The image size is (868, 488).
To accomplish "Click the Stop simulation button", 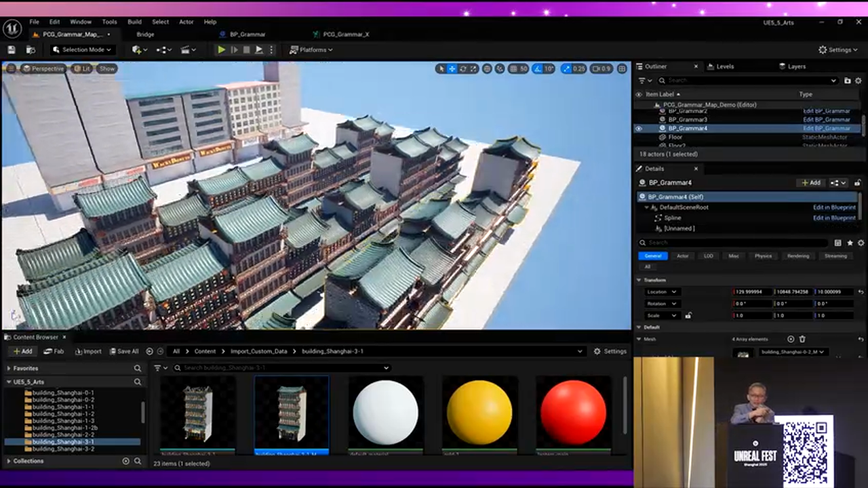I will click(246, 49).
